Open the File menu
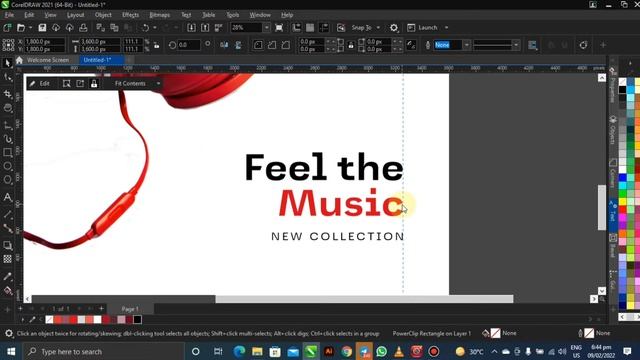The height and width of the screenshot is (360, 640). 9,15
